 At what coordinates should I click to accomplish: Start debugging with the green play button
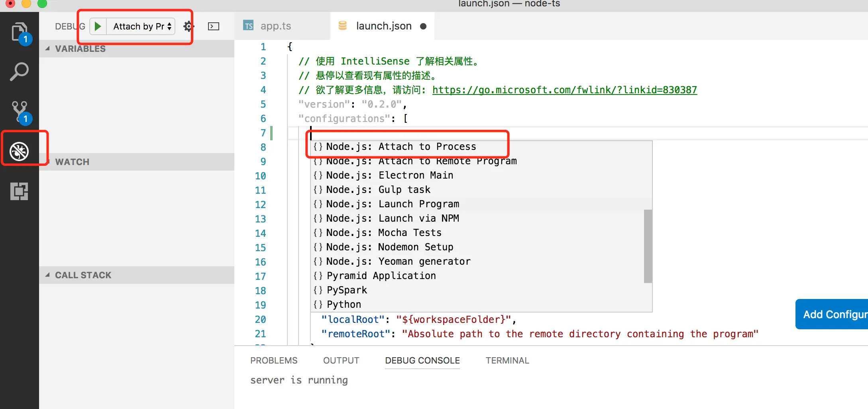98,26
